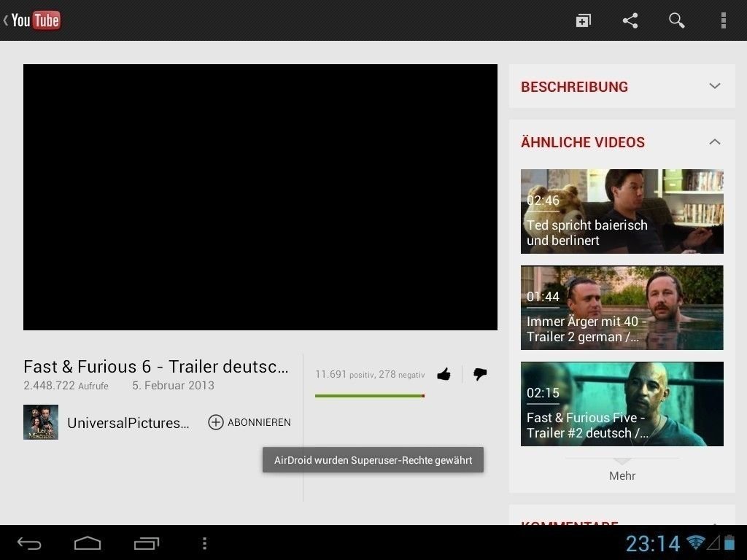
Task: Collapse the Ähnliche Videos section chevron
Action: tap(715, 142)
